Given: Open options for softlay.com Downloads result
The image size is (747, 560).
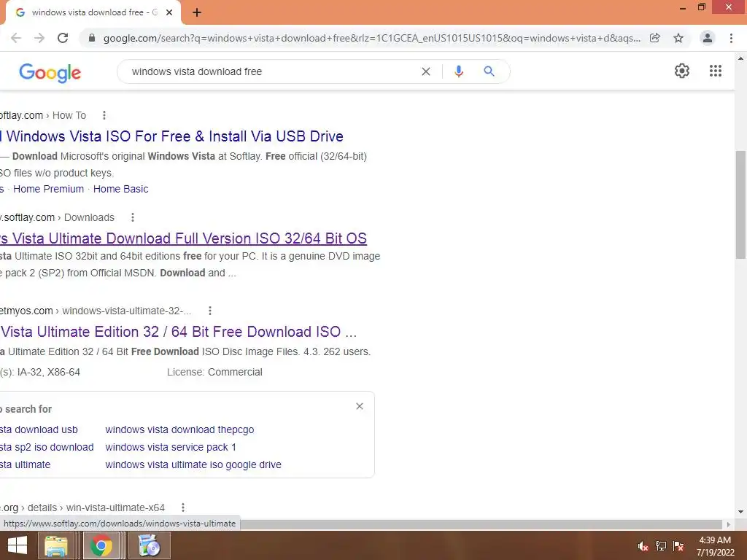Looking at the screenshot, I should [x=133, y=217].
